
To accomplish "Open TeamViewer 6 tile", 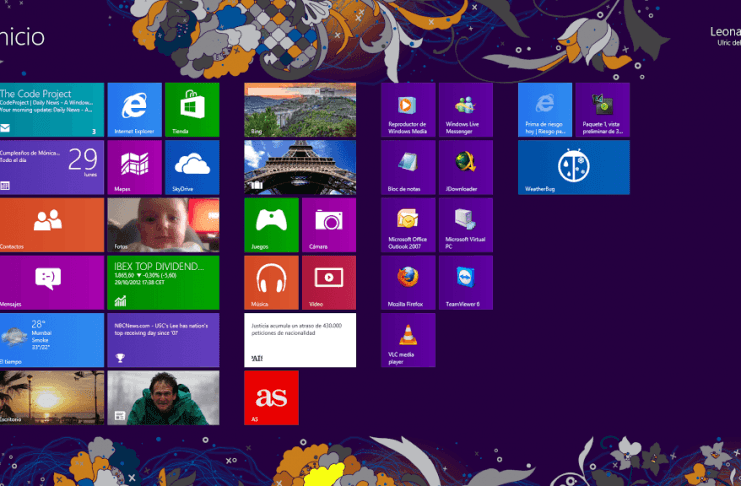I will pyautogui.click(x=466, y=283).
